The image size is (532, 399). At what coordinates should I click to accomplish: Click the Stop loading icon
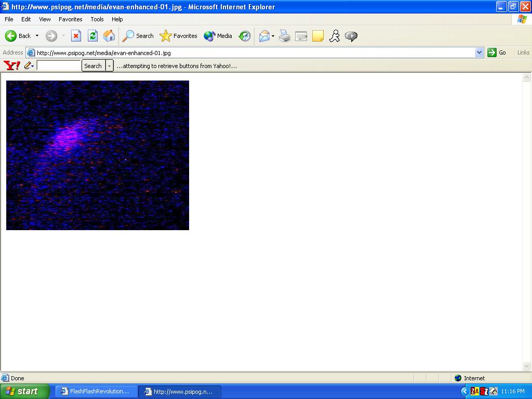[76, 36]
